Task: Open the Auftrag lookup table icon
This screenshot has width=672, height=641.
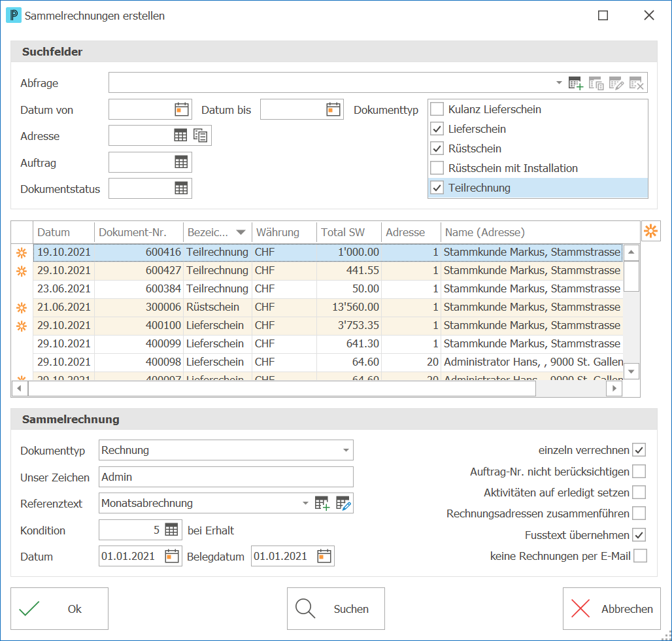Action: coord(181,162)
